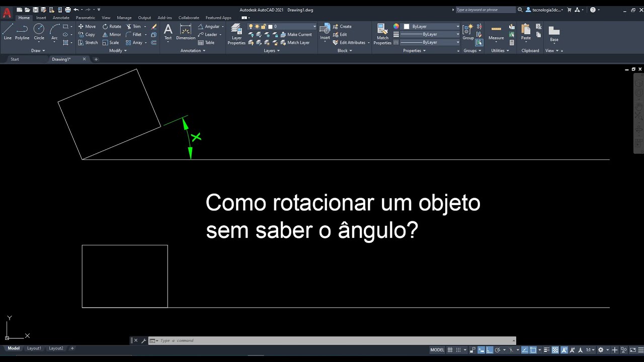Toggle dynamic input in status bar

click(x=481, y=350)
